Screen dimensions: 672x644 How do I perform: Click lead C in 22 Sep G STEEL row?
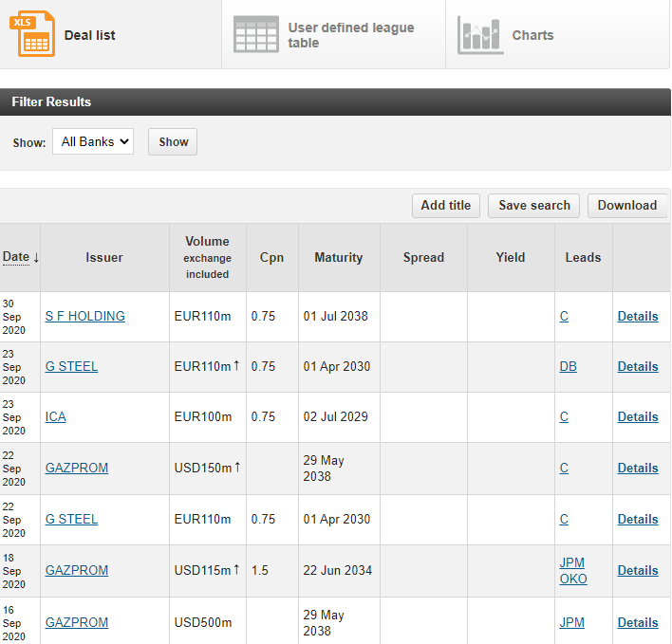click(564, 519)
